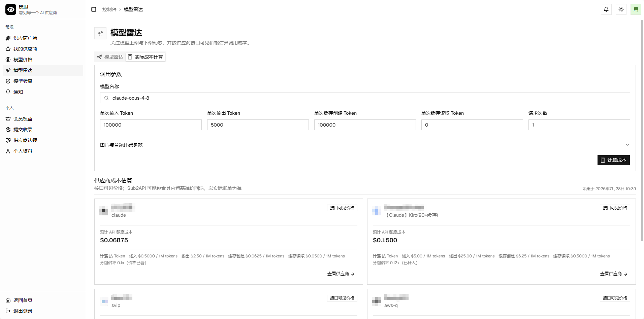Open 查看供应商 link on claude card

pyautogui.click(x=341, y=274)
